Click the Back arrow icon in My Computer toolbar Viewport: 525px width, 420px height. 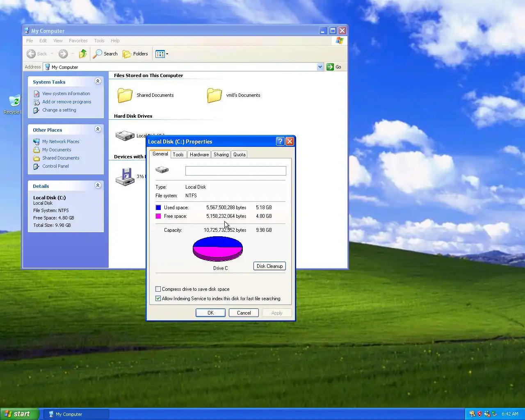pos(31,54)
